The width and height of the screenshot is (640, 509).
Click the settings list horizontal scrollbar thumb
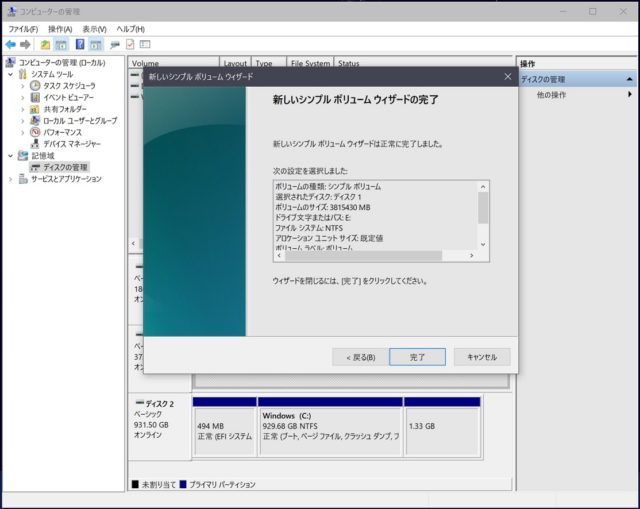point(363,256)
